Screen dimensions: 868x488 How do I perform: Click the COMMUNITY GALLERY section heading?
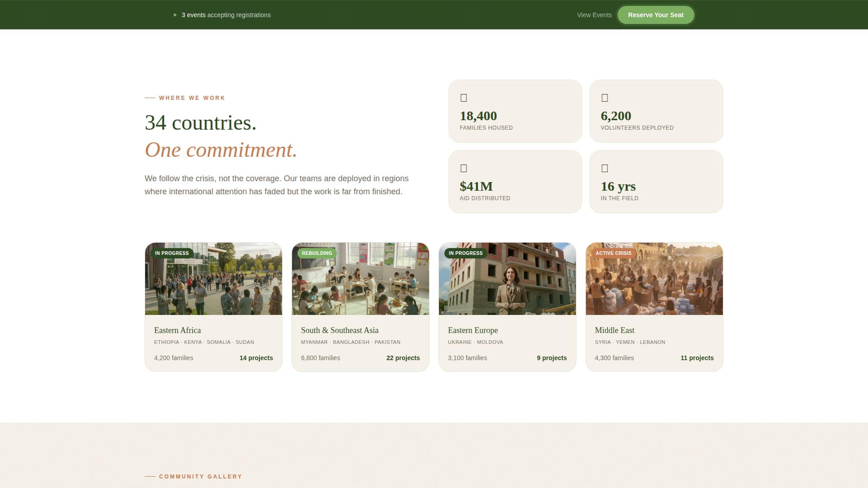tap(200, 476)
